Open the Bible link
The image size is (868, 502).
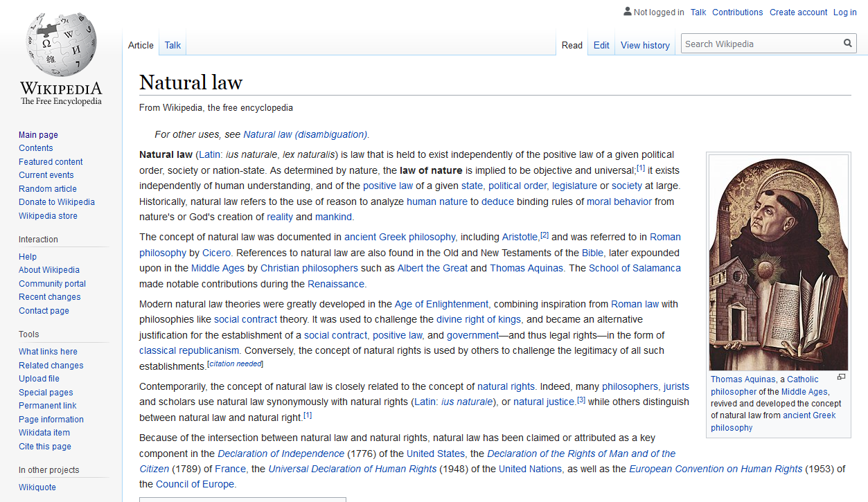(592, 253)
